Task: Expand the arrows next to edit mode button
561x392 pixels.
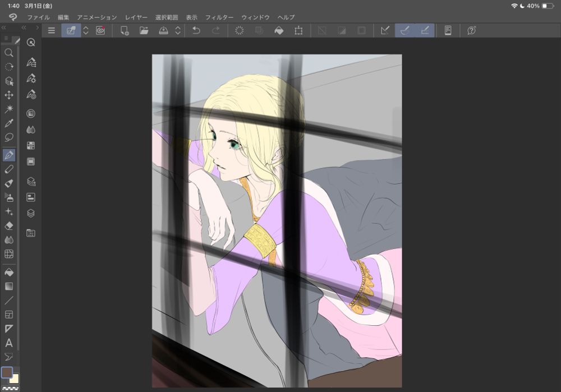Action: [86, 30]
